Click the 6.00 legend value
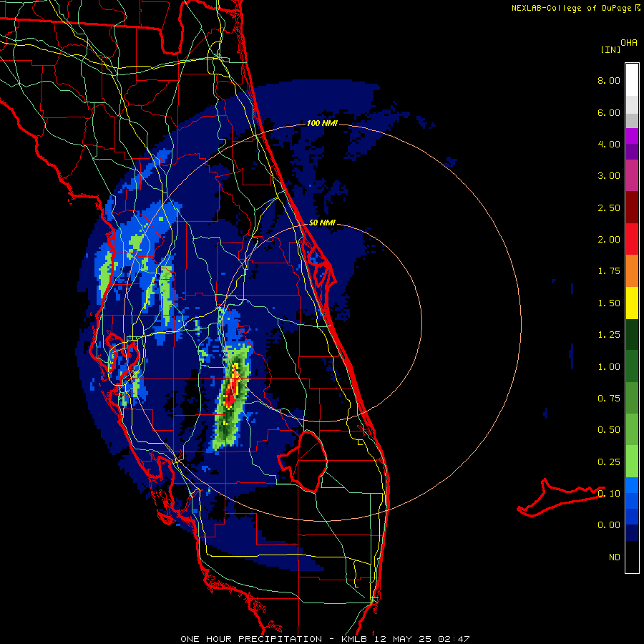 609,112
